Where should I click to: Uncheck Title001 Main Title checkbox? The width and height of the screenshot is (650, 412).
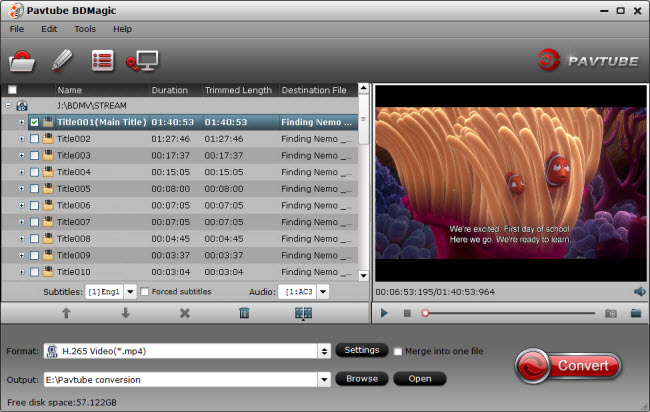34,122
